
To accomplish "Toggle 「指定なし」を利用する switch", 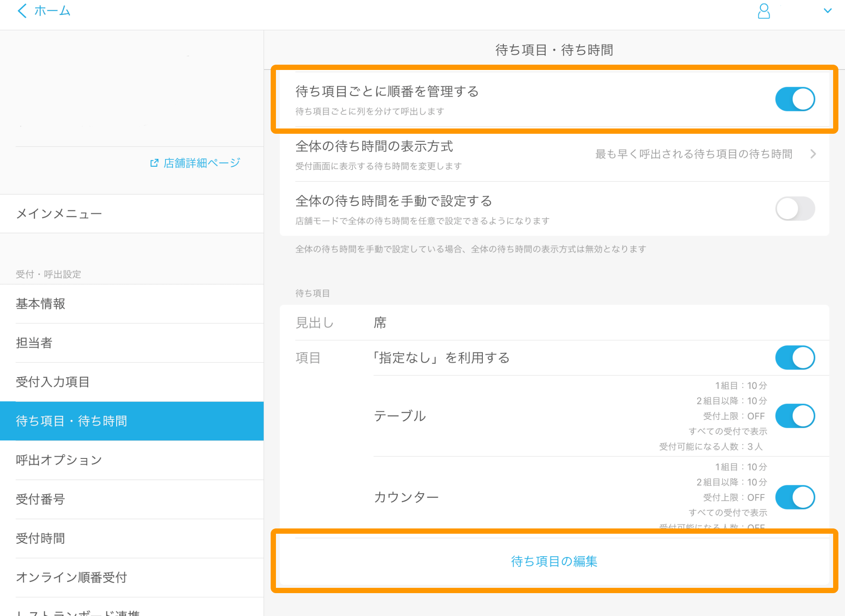I will (x=795, y=358).
